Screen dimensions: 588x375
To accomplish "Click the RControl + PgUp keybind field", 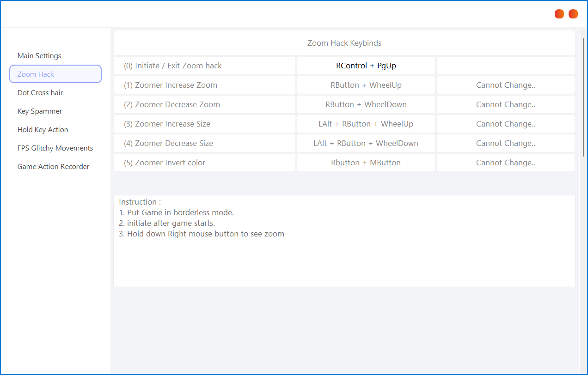I will point(366,66).
